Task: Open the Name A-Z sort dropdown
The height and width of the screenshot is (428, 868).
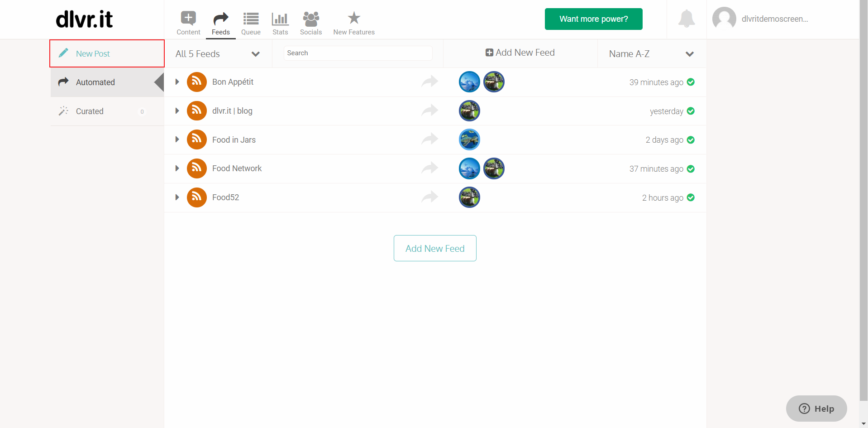Action: point(652,54)
